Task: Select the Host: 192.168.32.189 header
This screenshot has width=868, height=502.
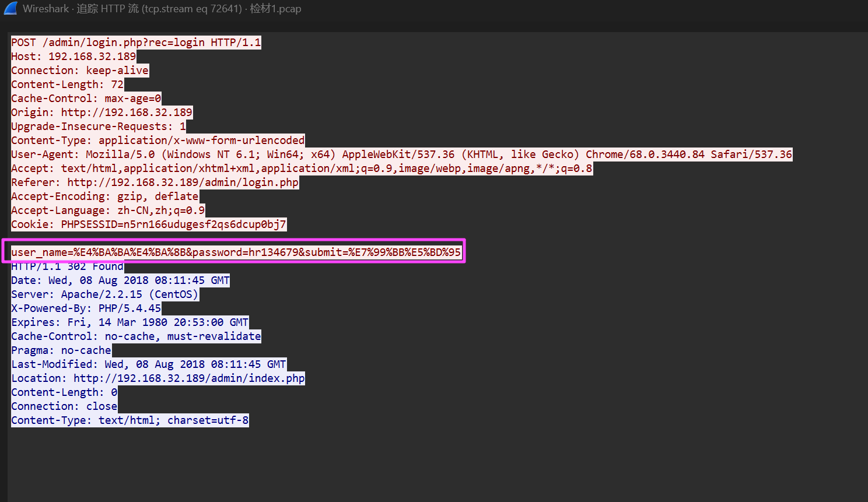Action: [x=73, y=57]
